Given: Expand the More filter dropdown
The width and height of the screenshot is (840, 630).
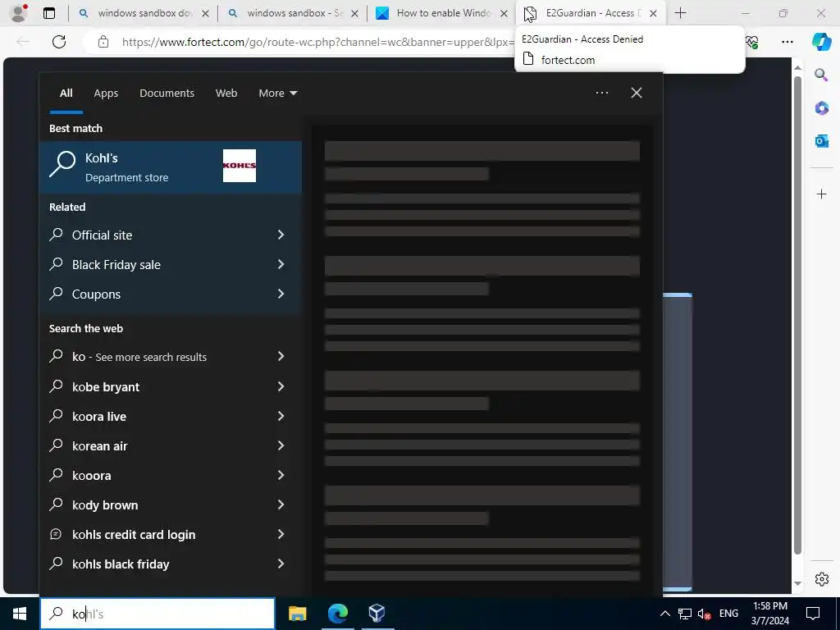Looking at the screenshot, I should pos(277,94).
